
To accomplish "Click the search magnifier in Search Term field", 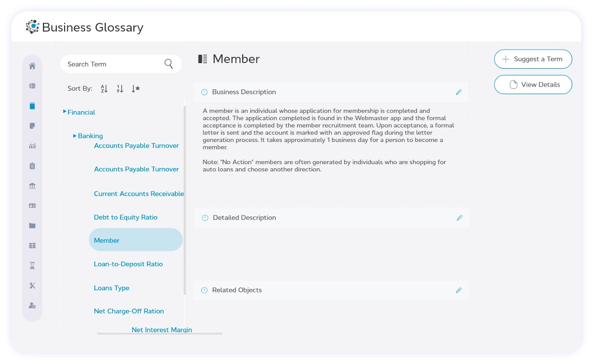I will click(x=169, y=64).
